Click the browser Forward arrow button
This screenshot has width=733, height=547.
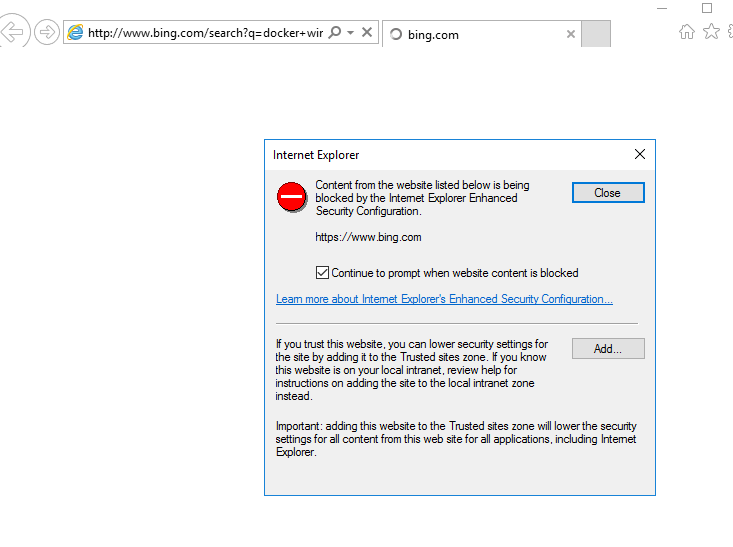coord(47,32)
